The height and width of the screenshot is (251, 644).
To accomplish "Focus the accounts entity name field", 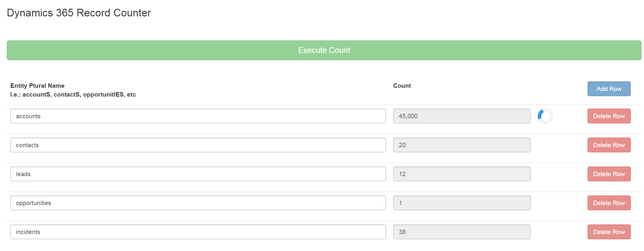I will [x=198, y=116].
